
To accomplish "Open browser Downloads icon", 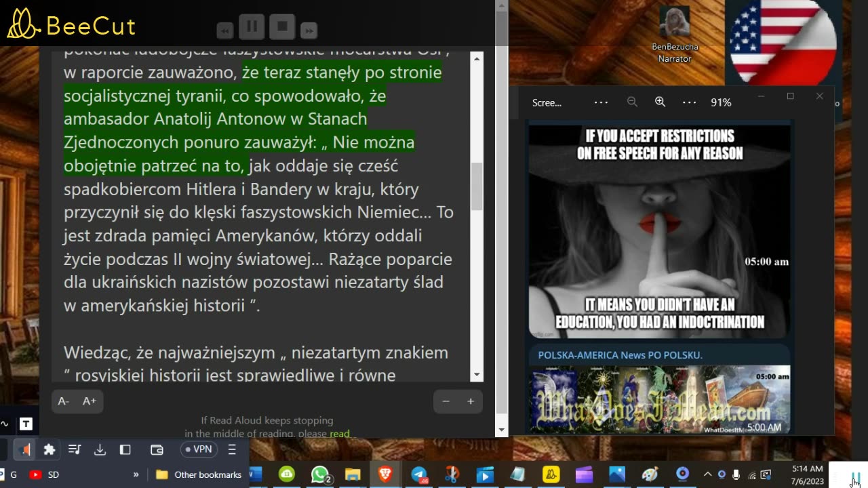I will [x=100, y=449].
